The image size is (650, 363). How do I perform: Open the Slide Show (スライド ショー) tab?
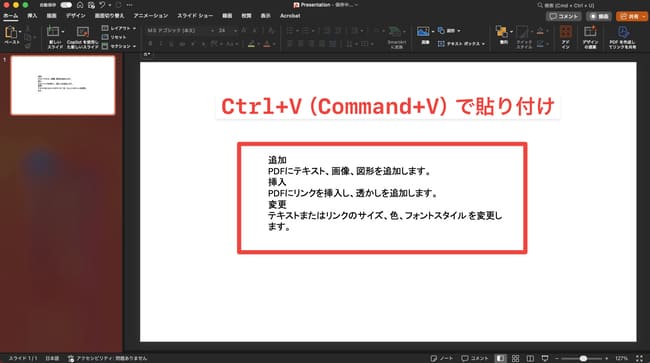click(195, 16)
